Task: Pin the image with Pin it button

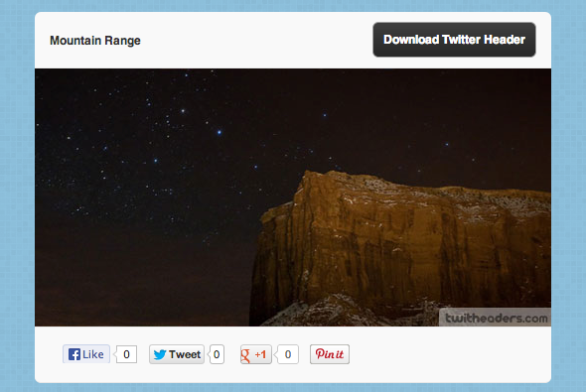Action: pos(330,354)
